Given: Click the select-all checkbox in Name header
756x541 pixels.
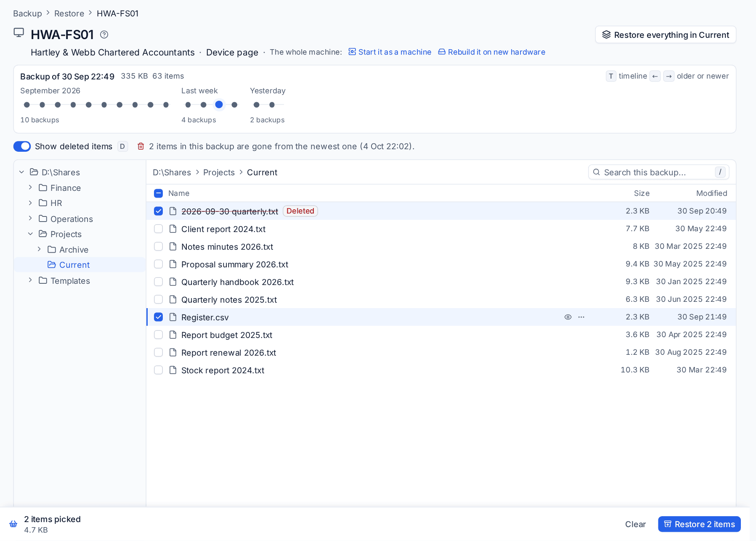Looking at the screenshot, I should [158, 193].
